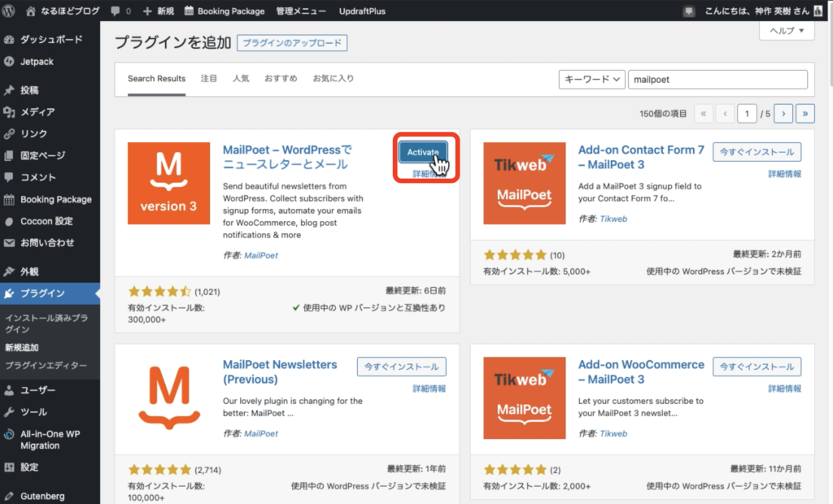
Task: Click the MailPoet version 3 plugin thumbnail
Action: pos(169,183)
